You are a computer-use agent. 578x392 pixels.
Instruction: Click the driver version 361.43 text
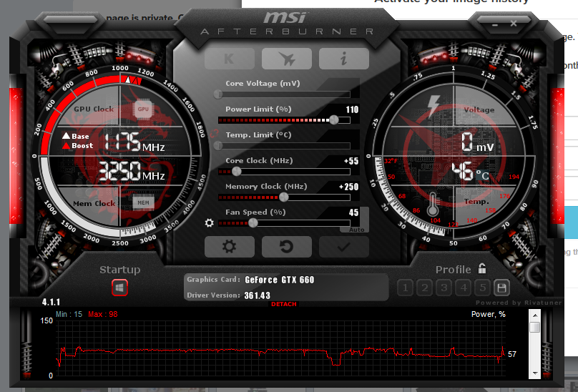(x=258, y=295)
